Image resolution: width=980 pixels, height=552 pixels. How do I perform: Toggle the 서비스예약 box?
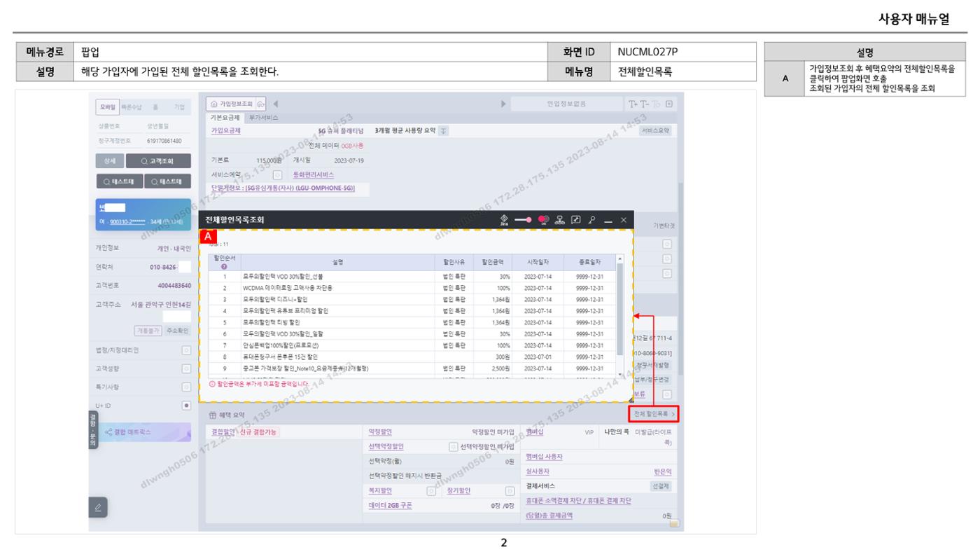coord(277,174)
